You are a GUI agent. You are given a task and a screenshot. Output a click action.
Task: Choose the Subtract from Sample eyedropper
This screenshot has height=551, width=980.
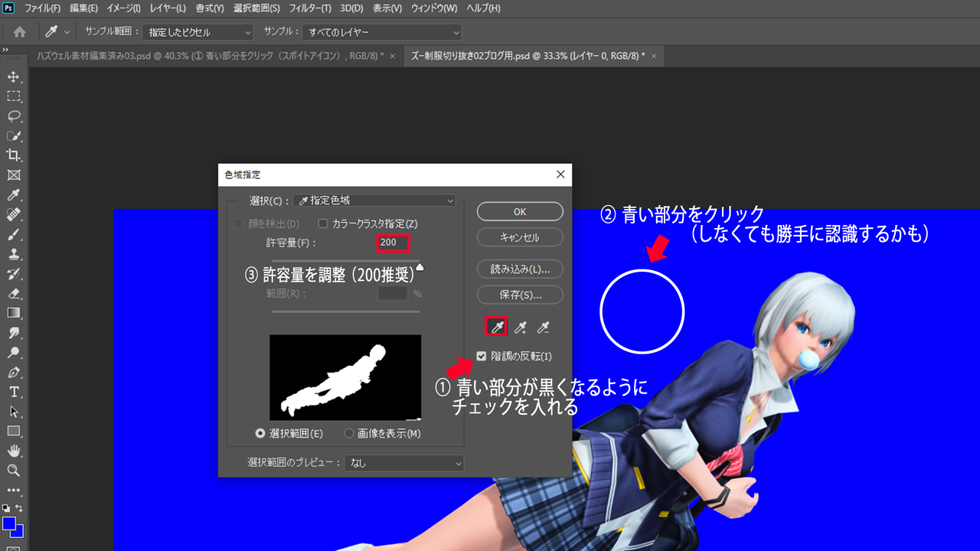pos(544,328)
